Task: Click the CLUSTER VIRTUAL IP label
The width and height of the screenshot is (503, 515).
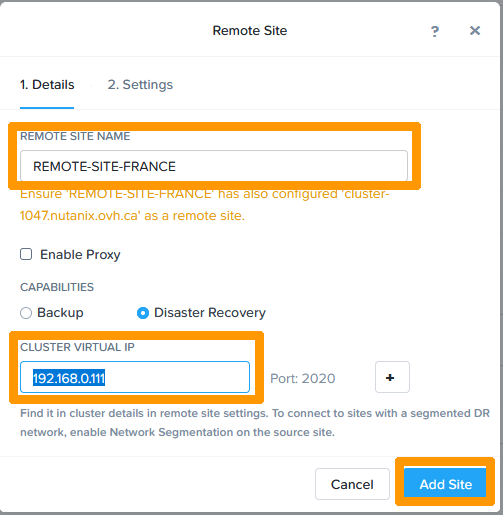Action: [x=77, y=347]
